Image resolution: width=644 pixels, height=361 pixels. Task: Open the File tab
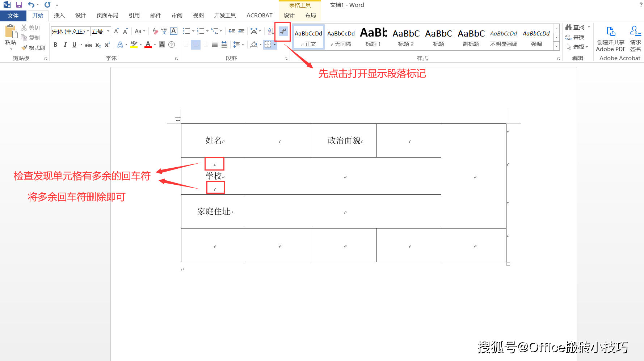13,16
